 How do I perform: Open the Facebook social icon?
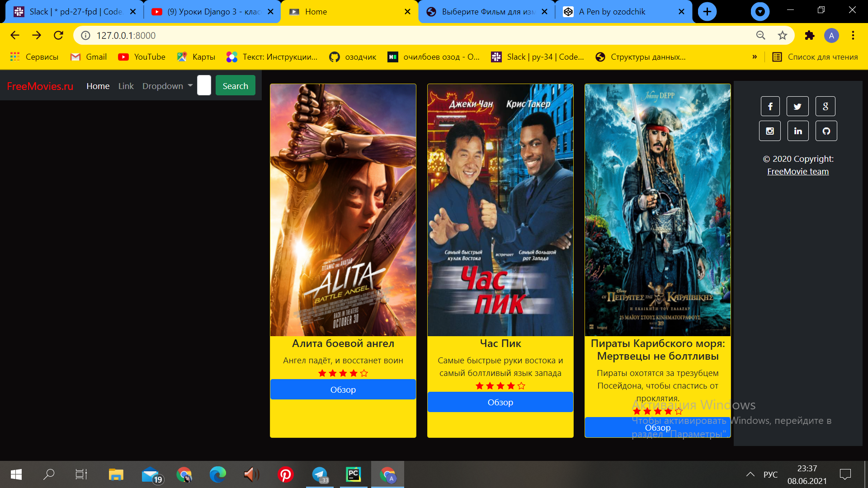coord(770,107)
